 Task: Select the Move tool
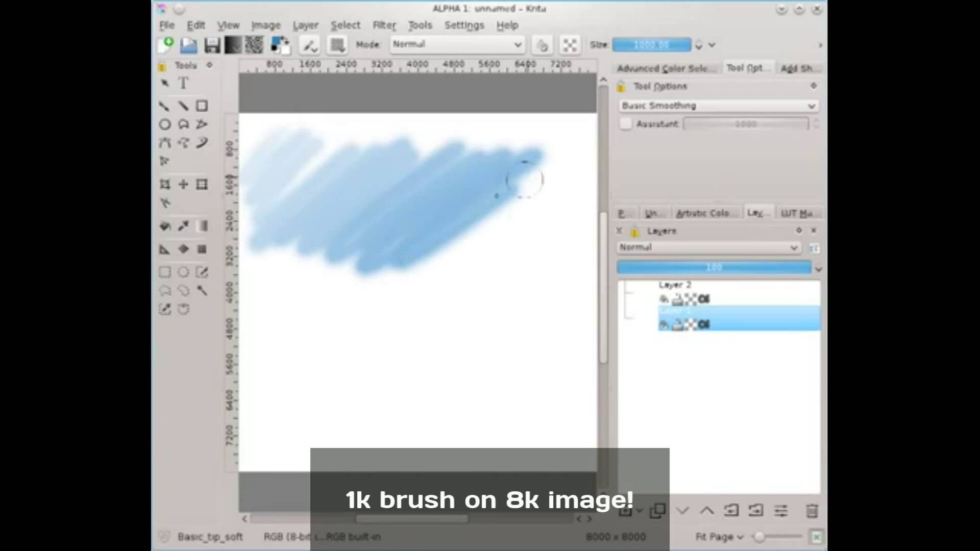pos(183,185)
